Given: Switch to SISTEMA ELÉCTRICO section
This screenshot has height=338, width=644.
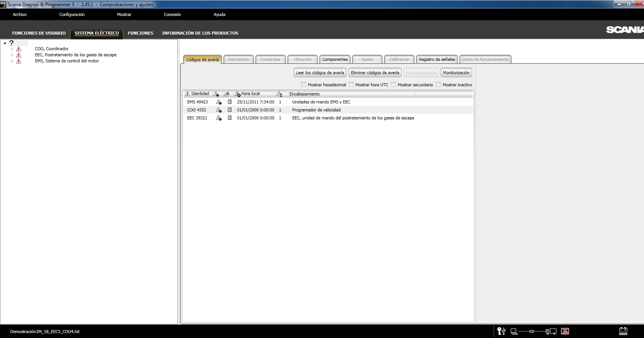Looking at the screenshot, I should (x=97, y=33).
